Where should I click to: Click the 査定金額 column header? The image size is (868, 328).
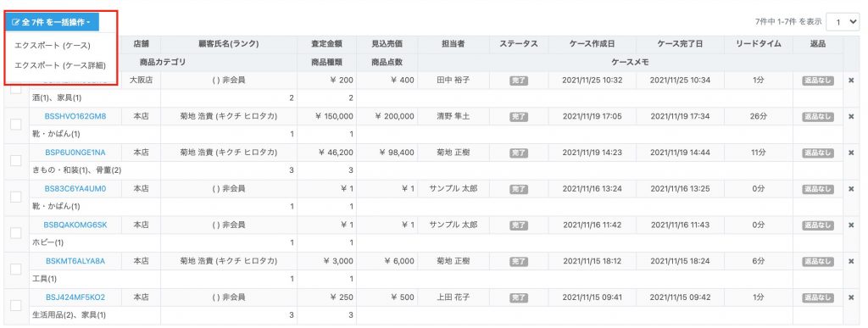(326, 44)
